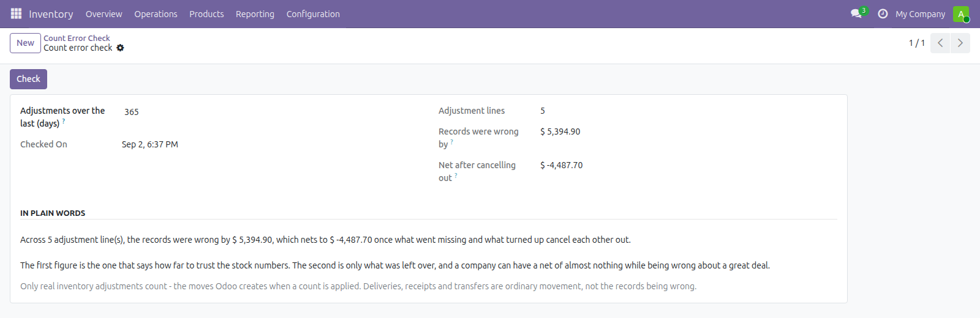Select the net amount $ -4,487.70
The width and height of the screenshot is (980, 318).
click(561, 165)
